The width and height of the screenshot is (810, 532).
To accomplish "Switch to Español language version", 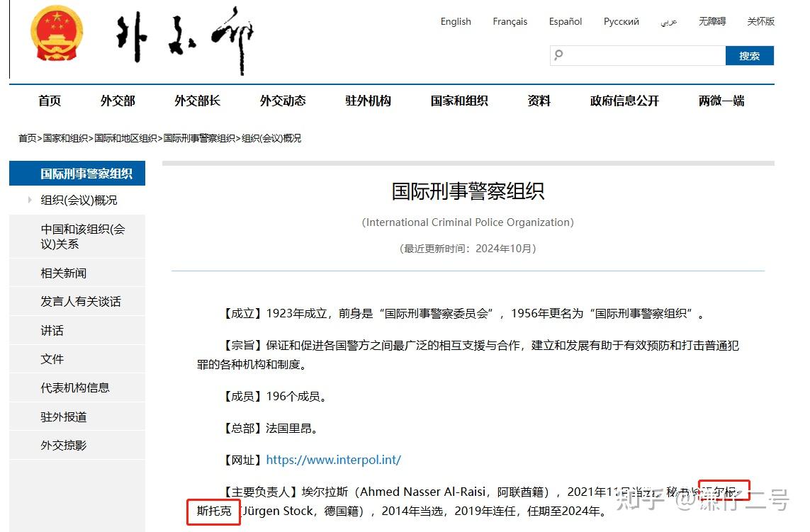I will [x=565, y=21].
